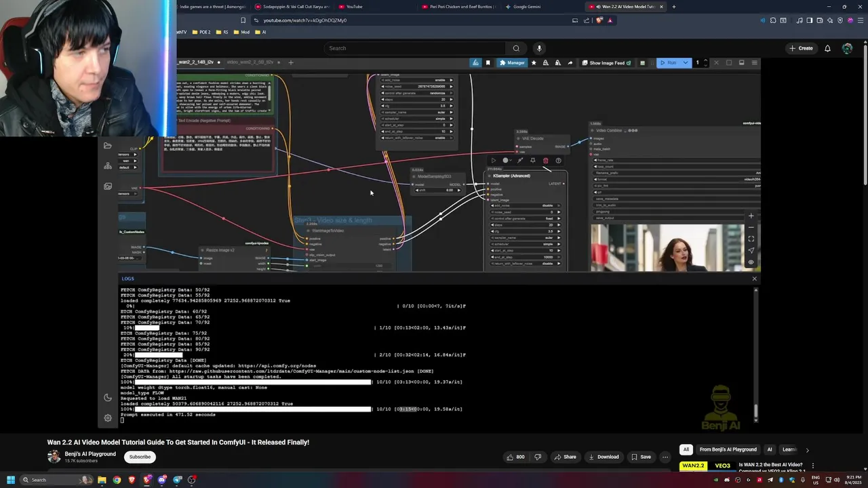868x488 pixels.
Task: Open settings via the sidebar gear icon
Action: tap(108, 418)
